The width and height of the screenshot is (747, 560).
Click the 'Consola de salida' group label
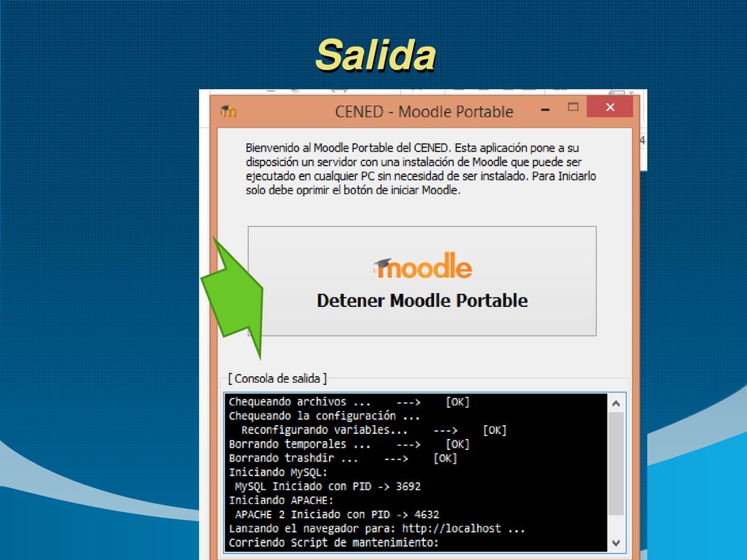[x=277, y=378]
